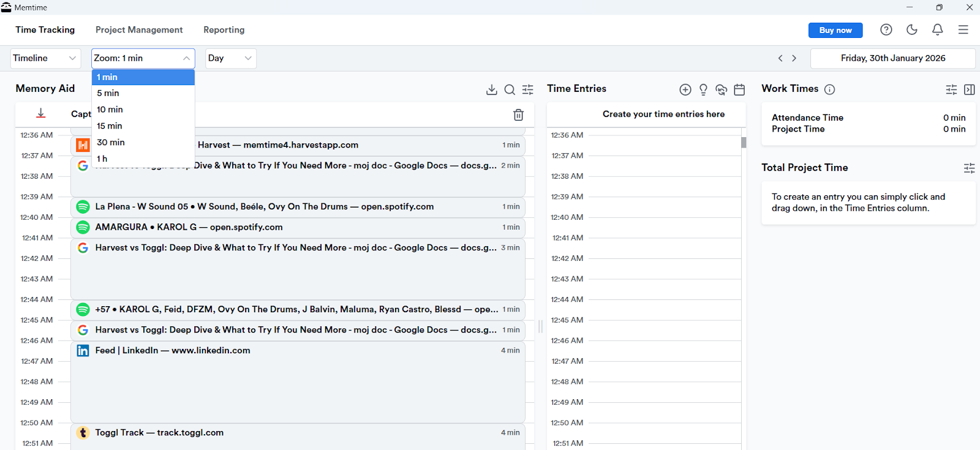Open date picker Friday, 30th January 2026
This screenshot has width=980, height=450.
[x=893, y=58]
